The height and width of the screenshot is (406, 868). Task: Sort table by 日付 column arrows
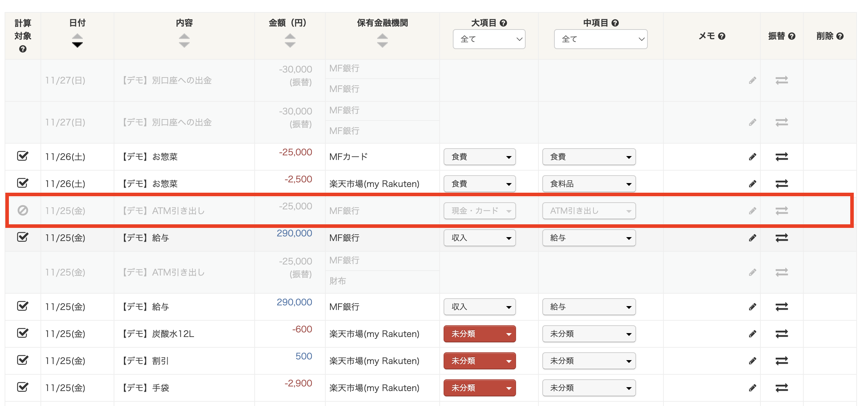pyautogui.click(x=77, y=41)
